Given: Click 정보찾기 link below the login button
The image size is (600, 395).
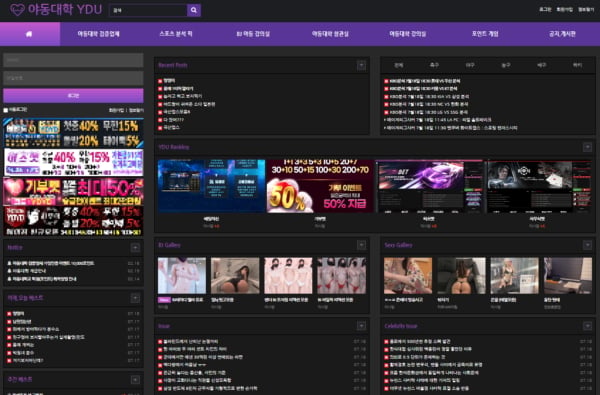Looking at the screenshot, I should click(x=136, y=110).
